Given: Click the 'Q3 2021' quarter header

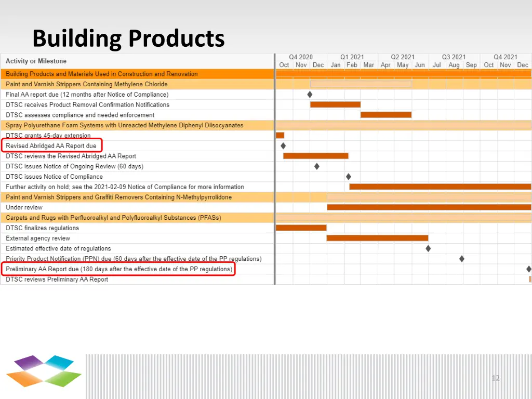Looking at the screenshot, I should 454,57.
